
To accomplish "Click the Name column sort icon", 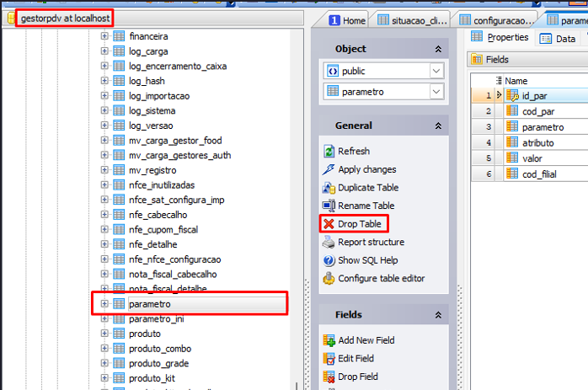I will (499, 81).
